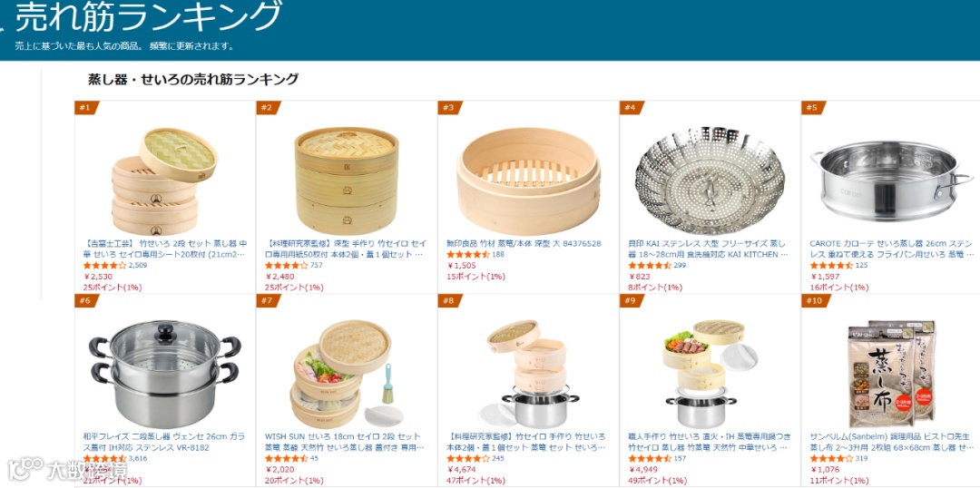The height and width of the screenshot is (488, 980).
Task: Open the #2 three-tier bamboo steamer image
Action: point(347,181)
